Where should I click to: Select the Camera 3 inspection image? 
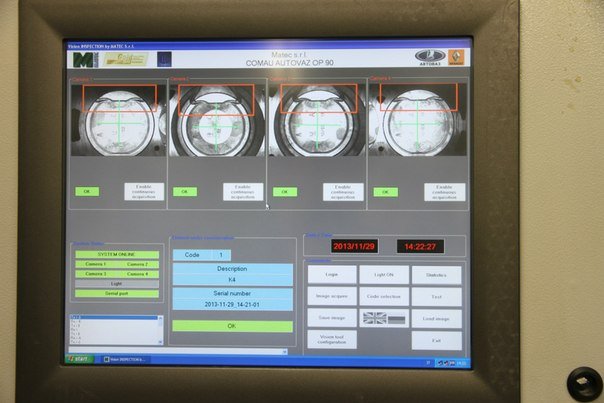(317, 120)
